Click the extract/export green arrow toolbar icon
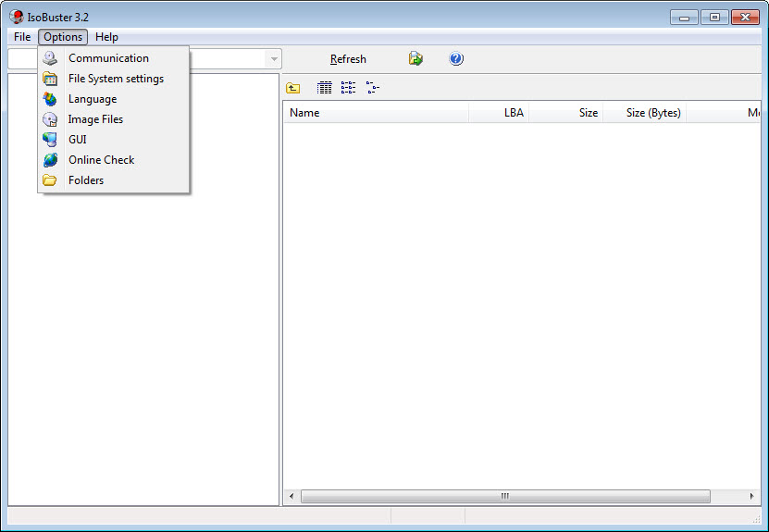 pyautogui.click(x=416, y=59)
